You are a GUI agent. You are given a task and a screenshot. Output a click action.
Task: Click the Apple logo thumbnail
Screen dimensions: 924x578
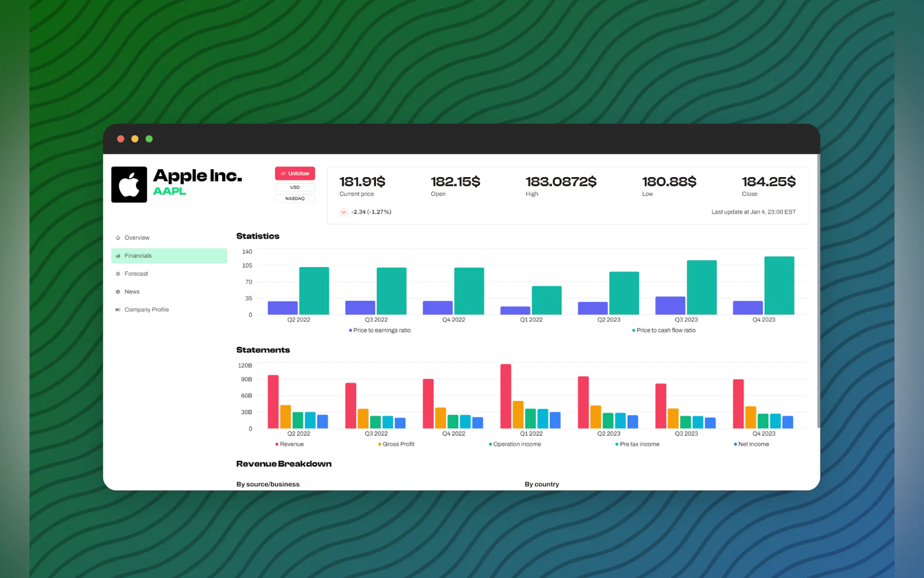click(129, 184)
